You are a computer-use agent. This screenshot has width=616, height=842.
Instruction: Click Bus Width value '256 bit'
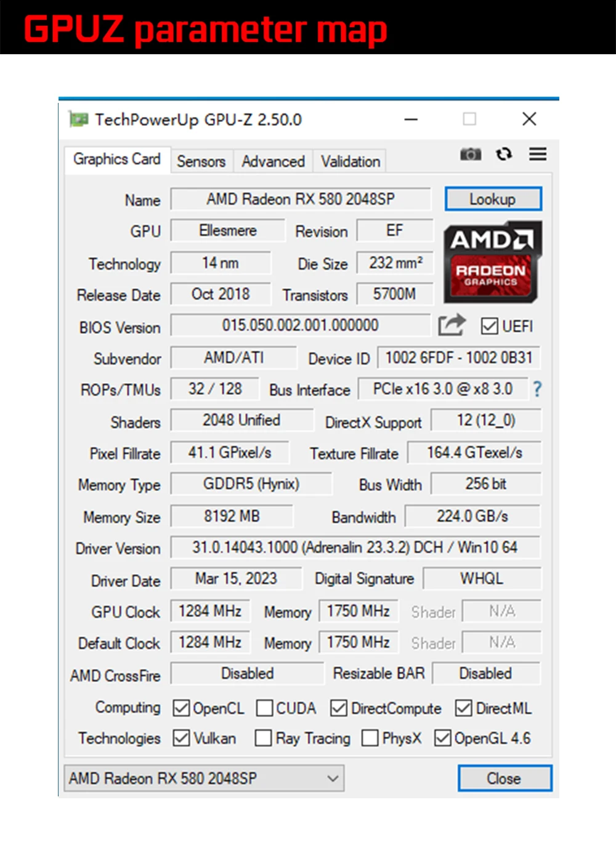coord(486,484)
